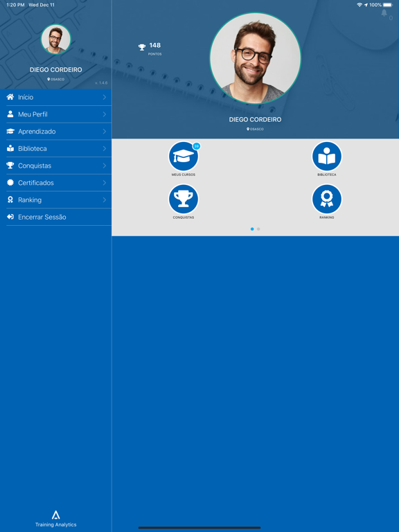Open the Meus Cursos graduation cap icon
This screenshot has height=532, width=399.
(x=183, y=157)
